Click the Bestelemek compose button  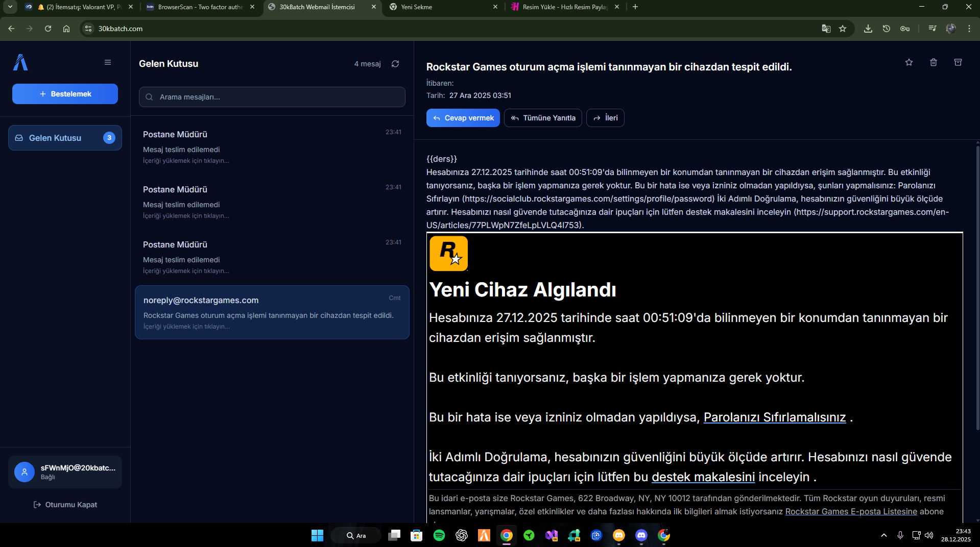(x=65, y=94)
